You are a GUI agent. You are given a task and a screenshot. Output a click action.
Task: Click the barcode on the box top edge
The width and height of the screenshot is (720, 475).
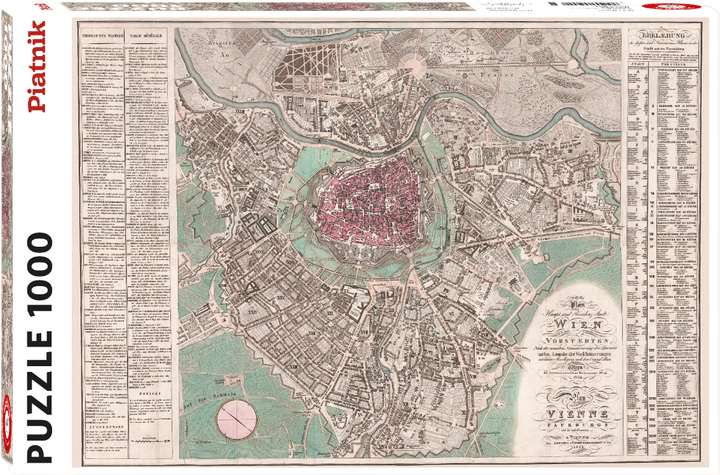pos(589,4)
